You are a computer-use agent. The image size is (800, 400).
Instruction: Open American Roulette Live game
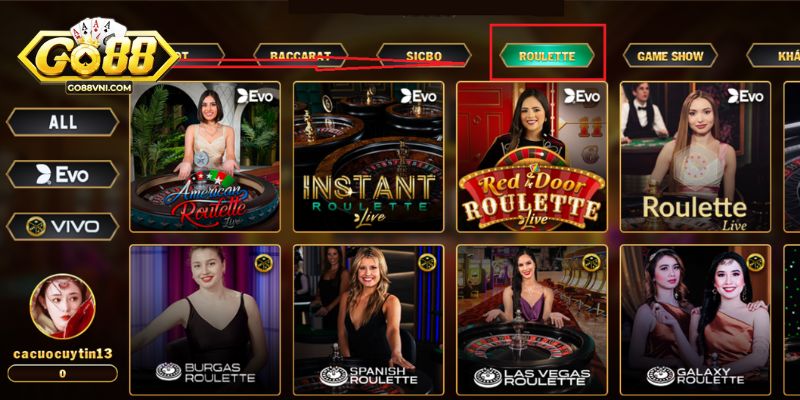pos(205,157)
